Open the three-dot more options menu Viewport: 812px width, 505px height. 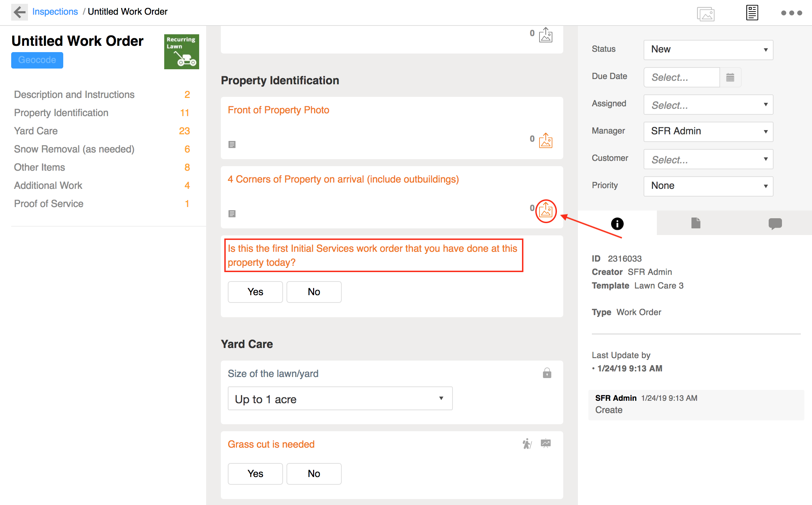(x=791, y=13)
